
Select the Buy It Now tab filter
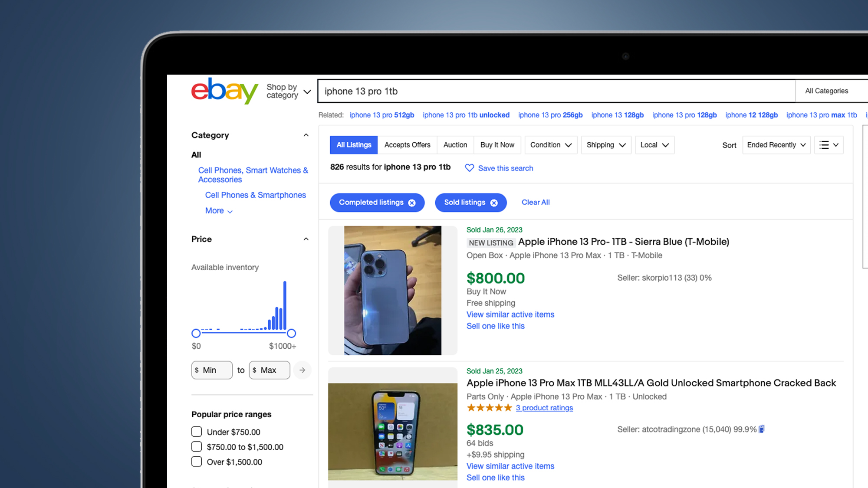497,145
